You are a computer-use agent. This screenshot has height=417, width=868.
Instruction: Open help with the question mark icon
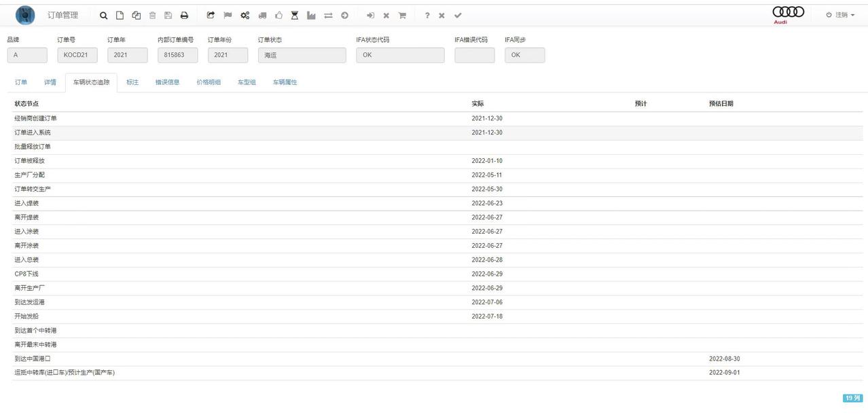pyautogui.click(x=427, y=15)
